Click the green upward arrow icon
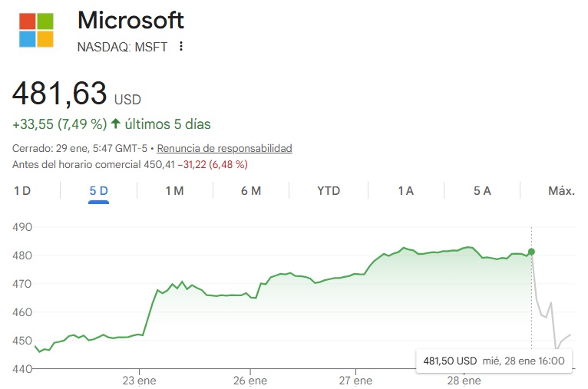The image size is (588, 389). [116, 124]
